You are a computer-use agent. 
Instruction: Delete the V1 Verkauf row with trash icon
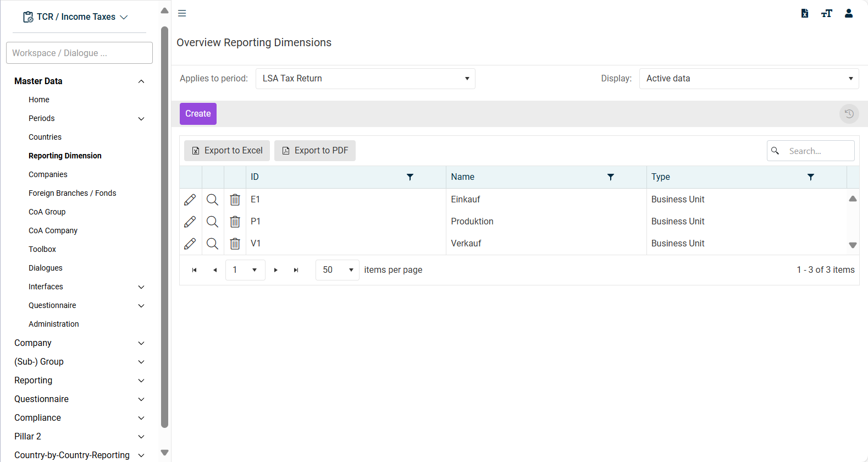click(x=235, y=244)
